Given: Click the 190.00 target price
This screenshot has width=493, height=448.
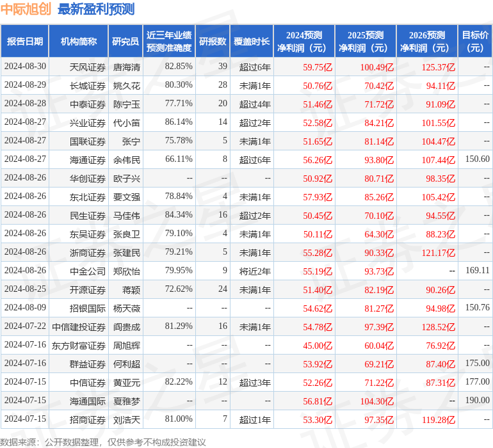Looking at the screenshot, I should tap(477, 400).
